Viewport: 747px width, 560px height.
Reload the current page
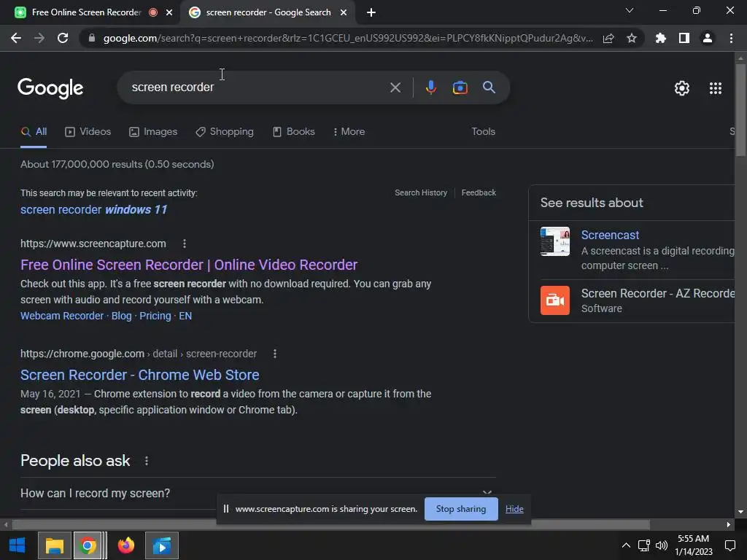(x=63, y=38)
